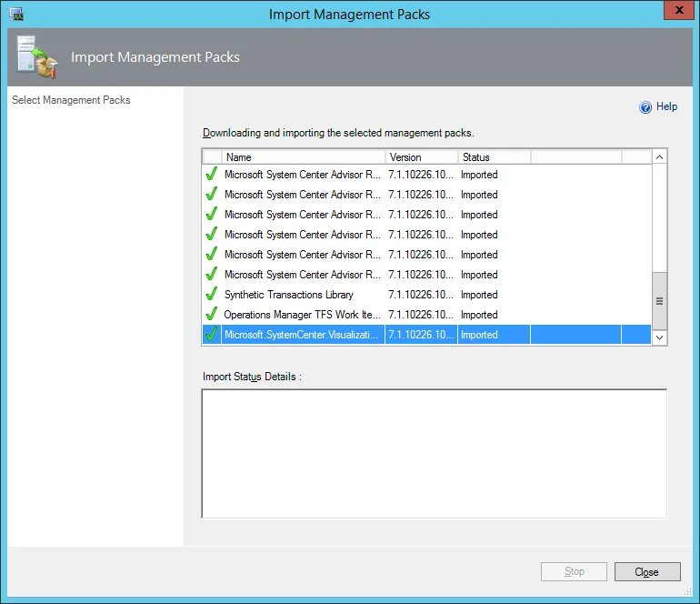
Task: Close the Import Management Packs window
Action: point(678,10)
